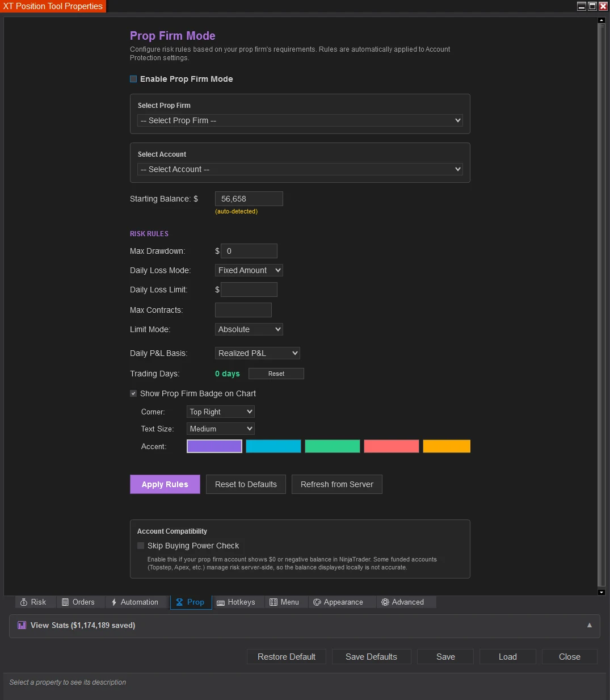
Task: Change the badge Corner dropdown
Action: pos(220,412)
